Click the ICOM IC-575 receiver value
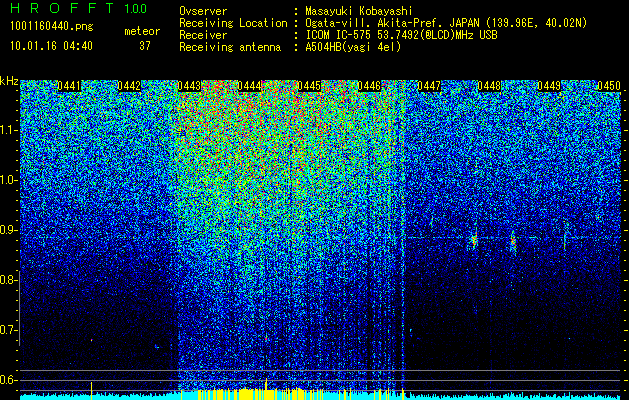 (401, 35)
